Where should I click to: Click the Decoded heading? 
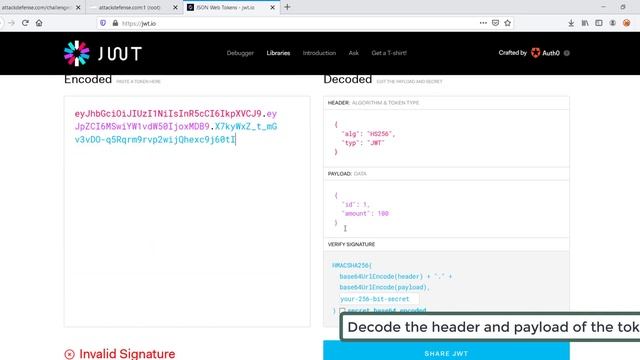tap(347, 79)
